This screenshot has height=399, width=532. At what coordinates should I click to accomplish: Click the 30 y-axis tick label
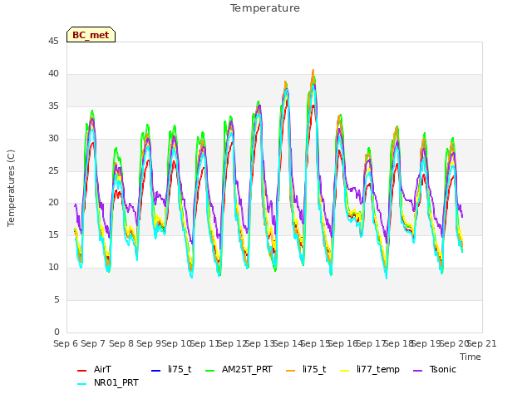click(53, 139)
